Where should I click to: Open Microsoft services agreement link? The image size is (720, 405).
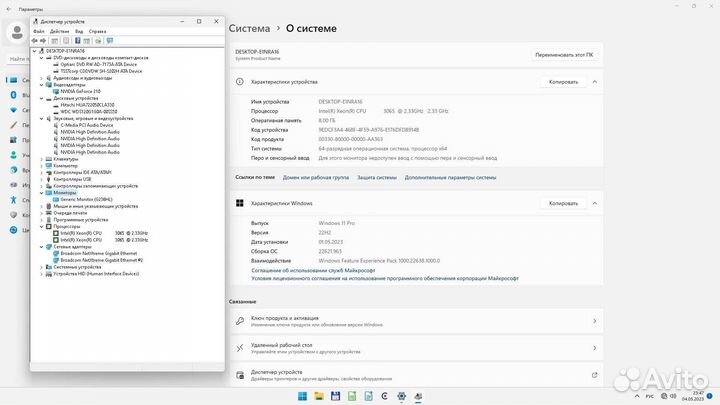(313, 270)
